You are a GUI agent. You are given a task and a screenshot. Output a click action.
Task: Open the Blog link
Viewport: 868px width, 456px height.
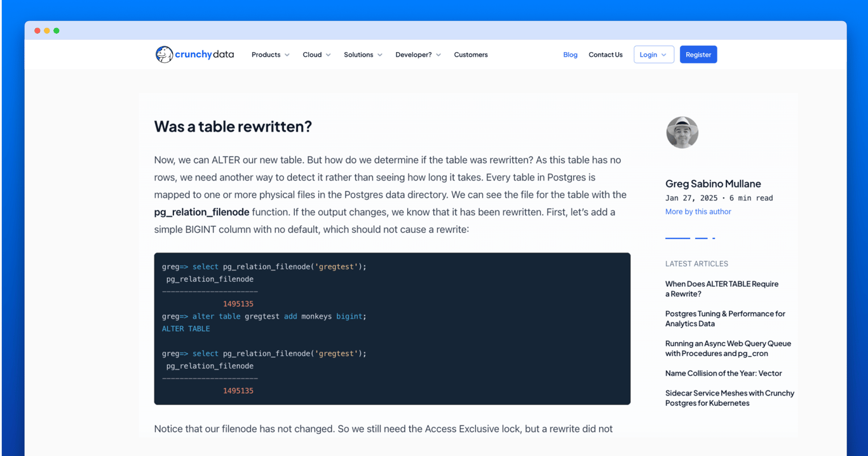pyautogui.click(x=570, y=55)
